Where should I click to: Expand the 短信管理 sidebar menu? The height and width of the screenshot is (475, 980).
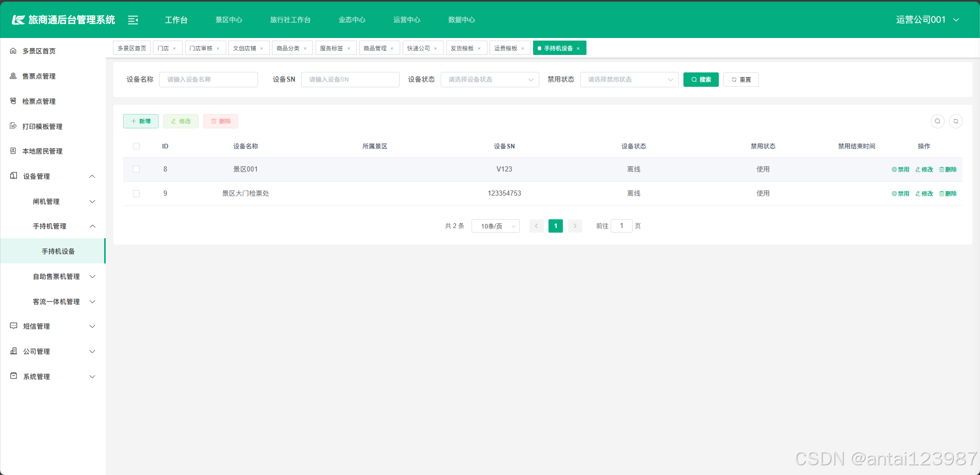coord(53,326)
